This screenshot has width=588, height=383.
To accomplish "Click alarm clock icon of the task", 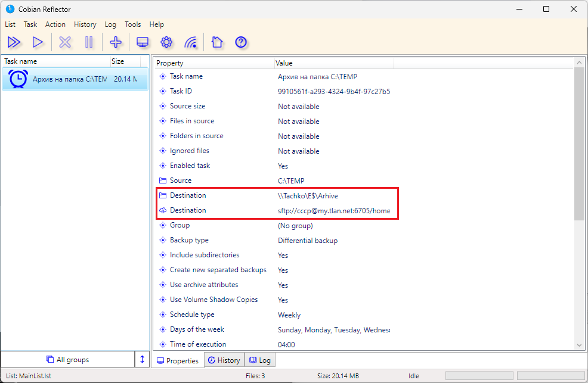I will pyautogui.click(x=18, y=79).
